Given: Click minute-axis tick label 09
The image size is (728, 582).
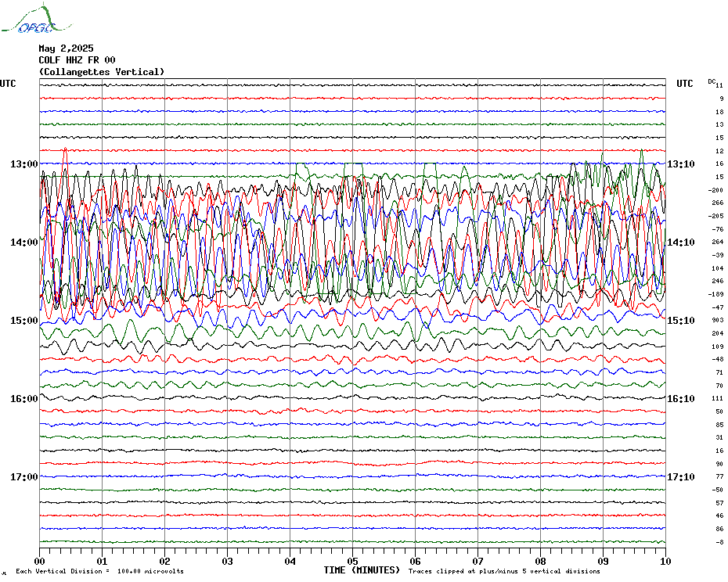Looking at the screenshot, I should (x=603, y=562).
